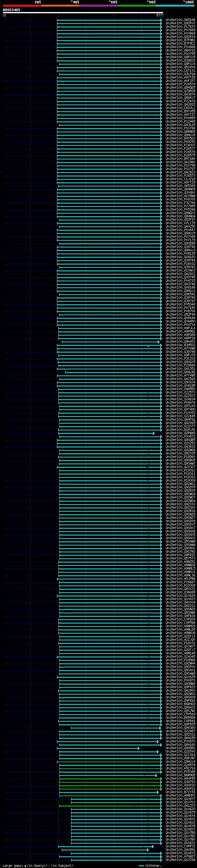Viewport: 197px width, 868px height.
Task: Select the UniRef100_P27985 label
Action: click(180, 206)
